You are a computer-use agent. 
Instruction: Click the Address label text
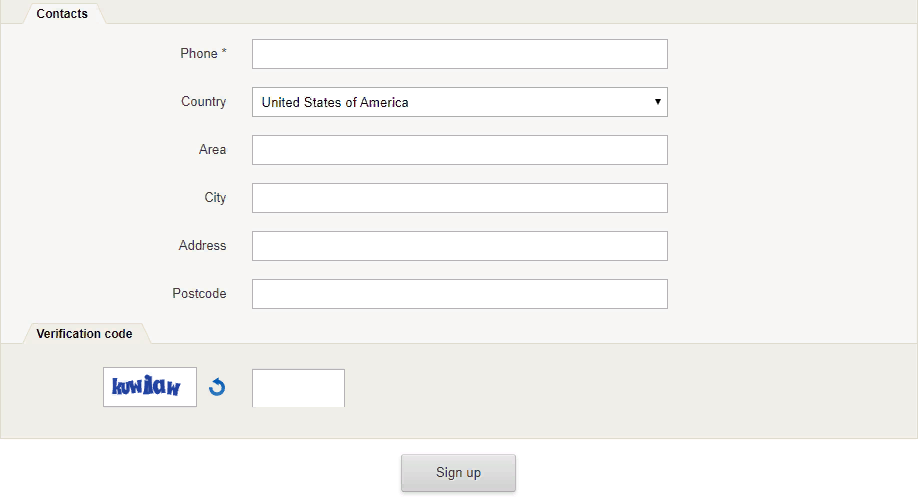tap(202, 246)
